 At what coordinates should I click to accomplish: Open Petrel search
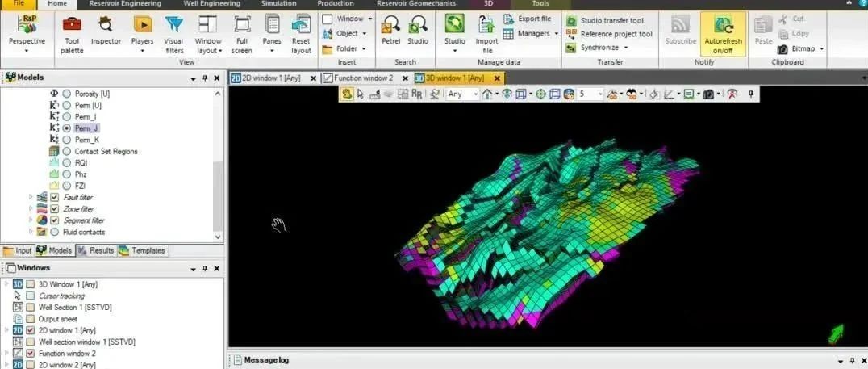390,31
